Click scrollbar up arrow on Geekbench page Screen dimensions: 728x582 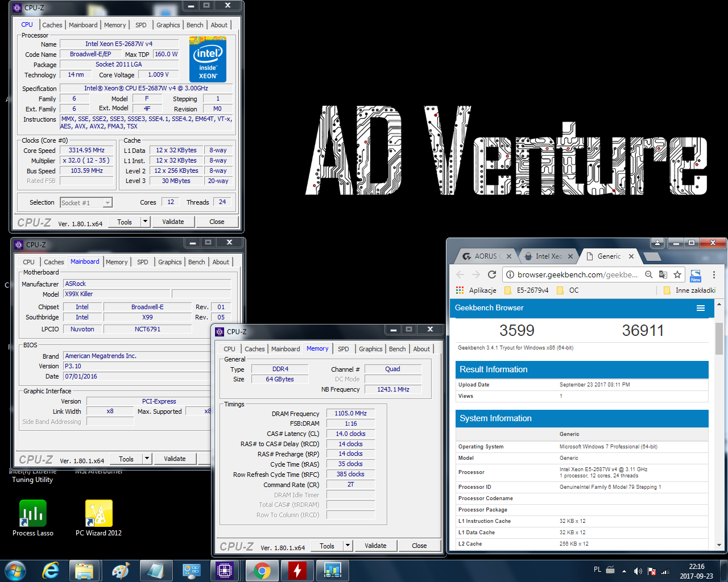pos(719,304)
